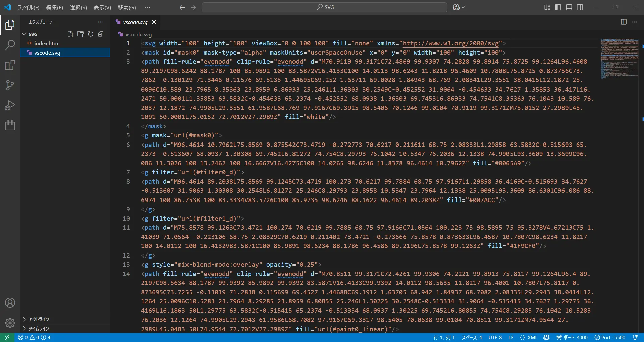
Task: Open the 表示(V) menu
Action: 102,7
